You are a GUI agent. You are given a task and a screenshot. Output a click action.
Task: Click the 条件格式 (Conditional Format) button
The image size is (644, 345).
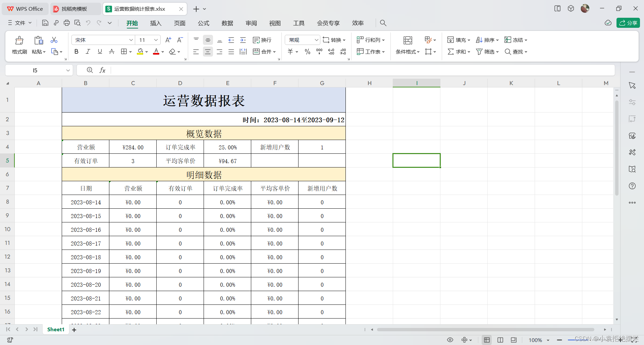(408, 46)
